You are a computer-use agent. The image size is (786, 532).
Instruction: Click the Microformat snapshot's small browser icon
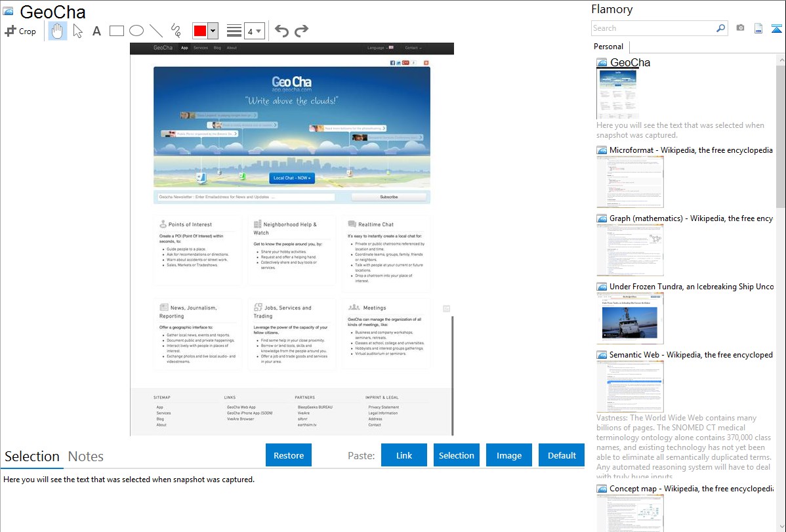point(602,150)
